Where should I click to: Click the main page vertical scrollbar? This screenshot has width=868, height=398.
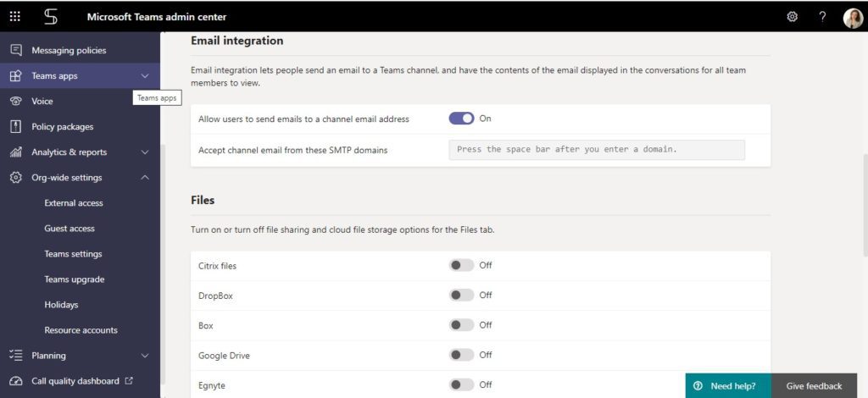pos(864,205)
